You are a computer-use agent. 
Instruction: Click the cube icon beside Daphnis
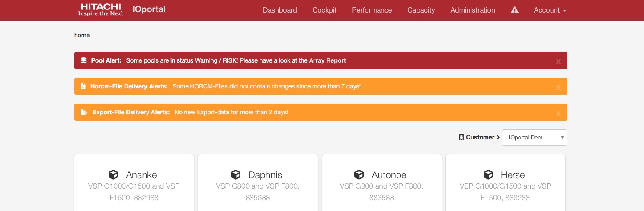pos(236,175)
